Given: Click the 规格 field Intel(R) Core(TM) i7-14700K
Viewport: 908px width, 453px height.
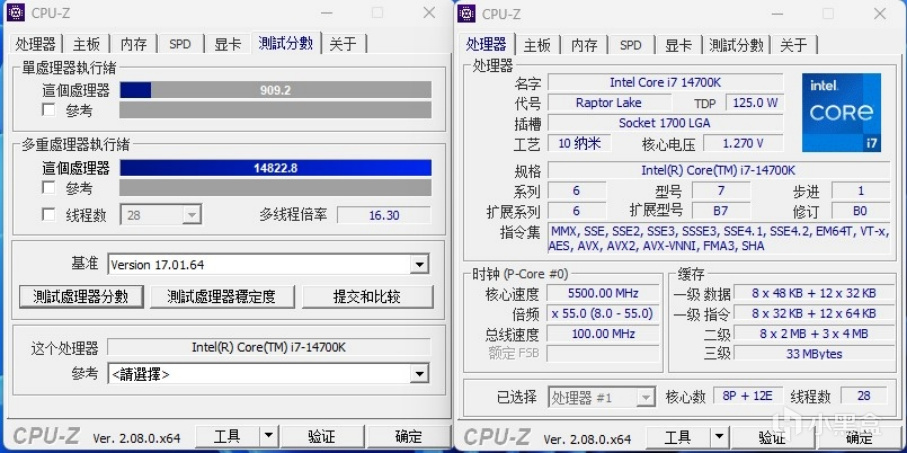Looking at the screenshot, I should point(719,170).
